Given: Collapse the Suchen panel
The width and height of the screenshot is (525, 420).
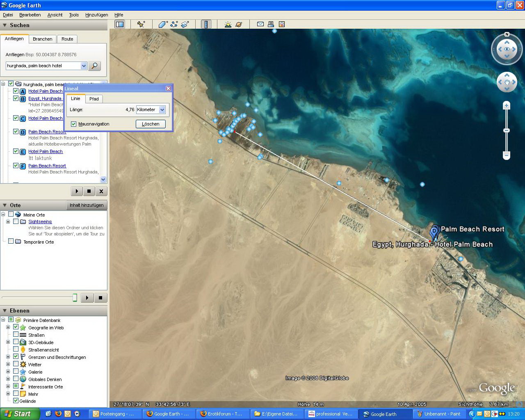Looking at the screenshot, I should click(5, 25).
